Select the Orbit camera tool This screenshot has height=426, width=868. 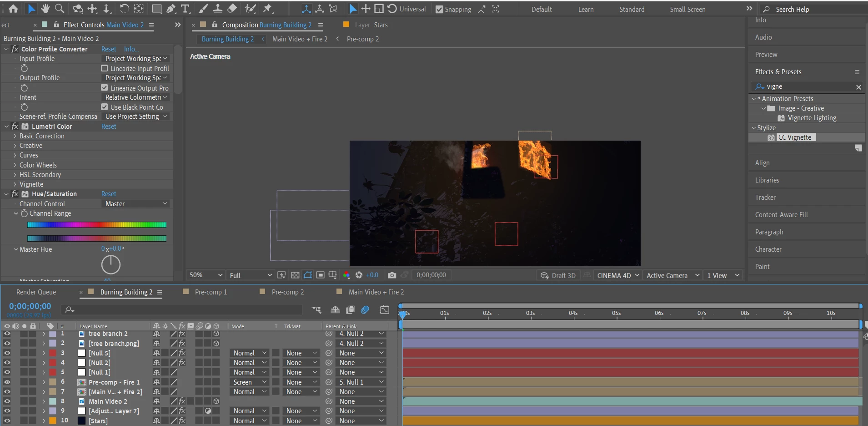click(78, 9)
